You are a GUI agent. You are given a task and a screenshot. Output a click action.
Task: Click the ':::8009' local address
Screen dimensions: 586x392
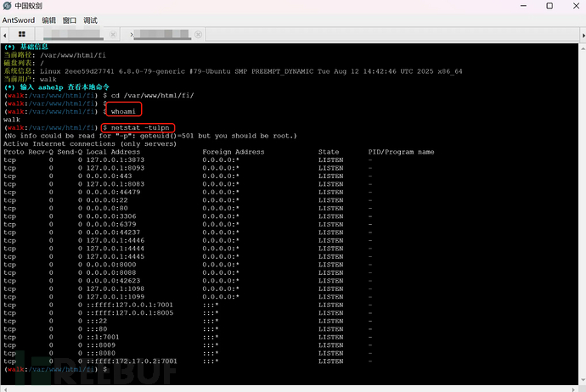coord(101,345)
